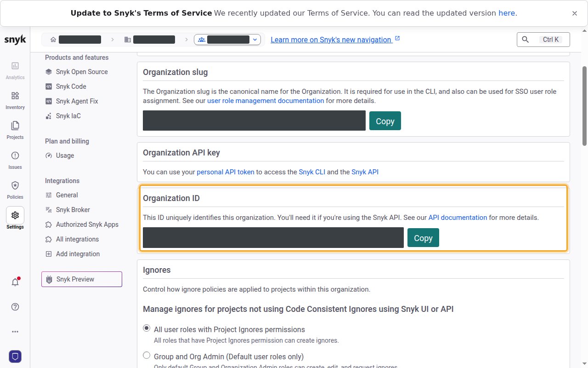Screen dimensions: 588x368
Task: Click the home icon in breadcrumb
Action: click(x=53, y=40)
